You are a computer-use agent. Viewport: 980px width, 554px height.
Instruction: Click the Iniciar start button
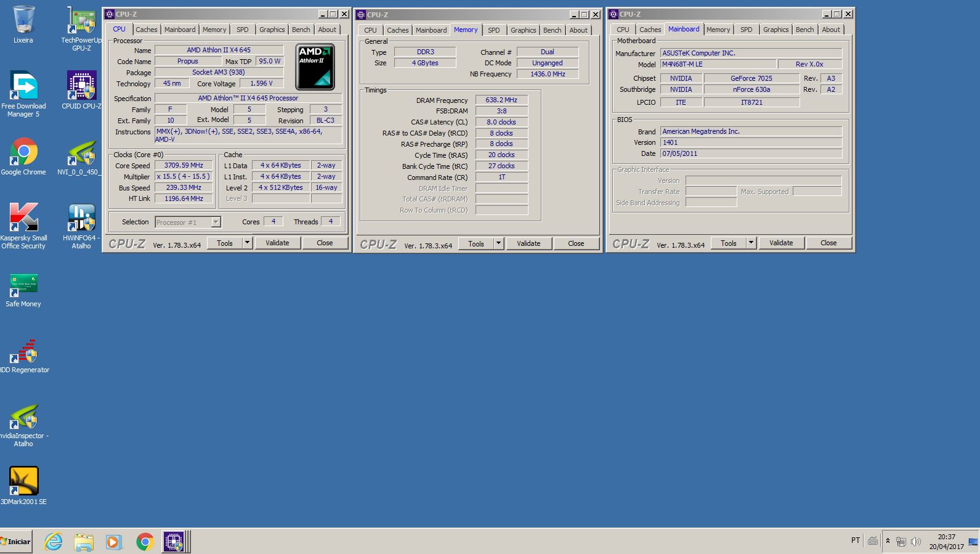[x=16, y=542]
